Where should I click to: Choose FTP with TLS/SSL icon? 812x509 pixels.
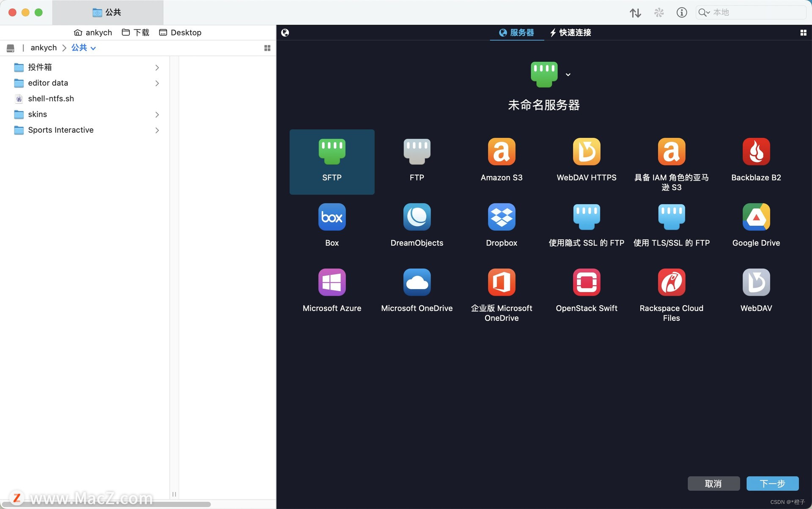672,217
